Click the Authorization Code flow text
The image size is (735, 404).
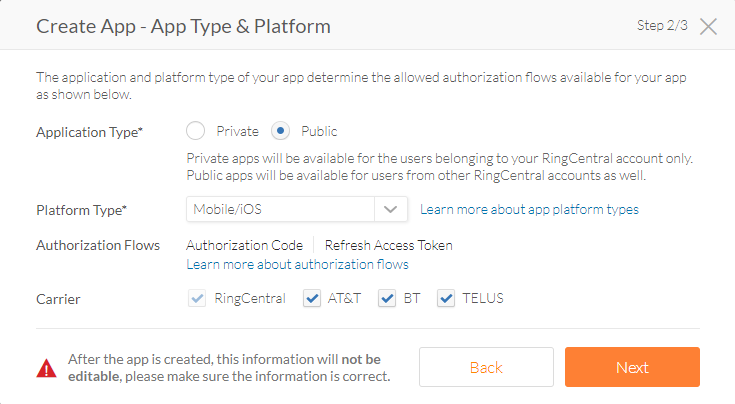[244, 245]
